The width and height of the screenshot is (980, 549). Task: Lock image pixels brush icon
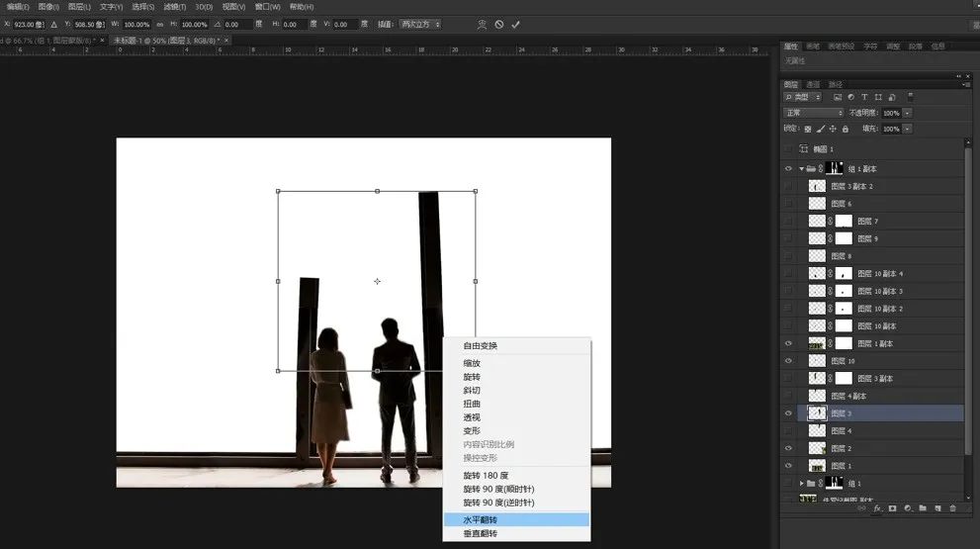[821, 129]
